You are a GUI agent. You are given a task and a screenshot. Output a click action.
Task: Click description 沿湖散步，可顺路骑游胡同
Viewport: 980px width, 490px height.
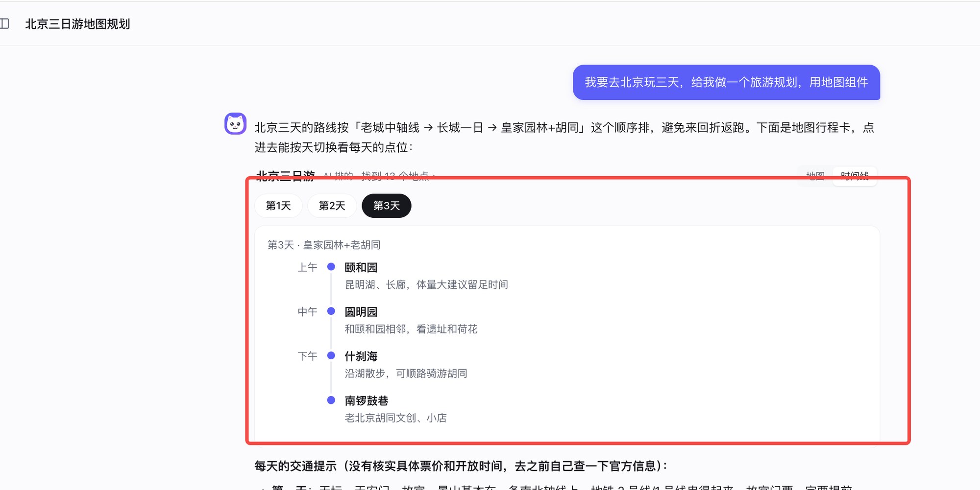click(406, 373)
